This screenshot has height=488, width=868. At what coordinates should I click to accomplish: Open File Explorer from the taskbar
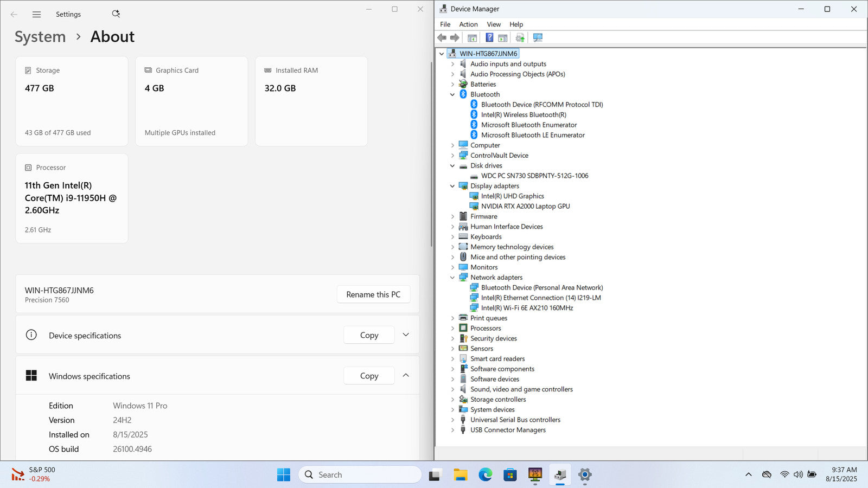(x=460, y=475)
